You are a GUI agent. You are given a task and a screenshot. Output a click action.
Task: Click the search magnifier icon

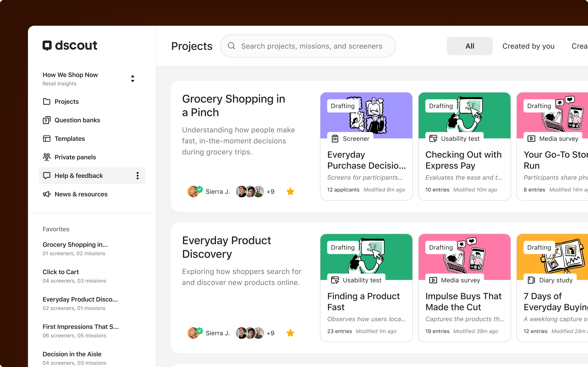coord(231,46)
